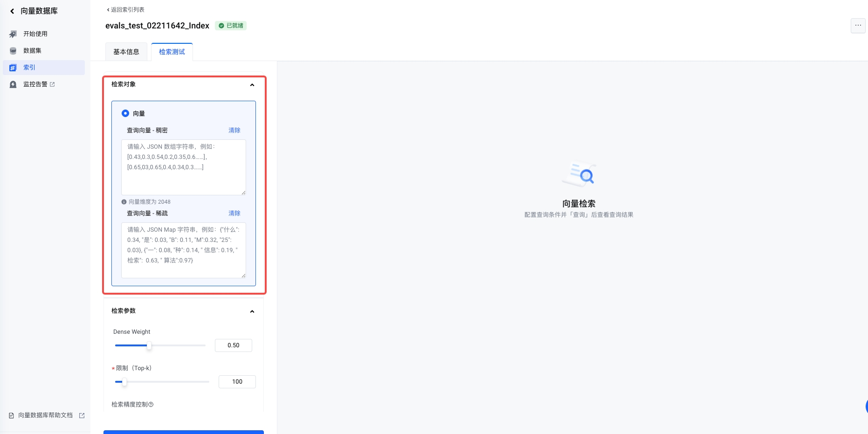868x434 pixels.
Task: Click the Dense Weight label
Action: [132, 332]
